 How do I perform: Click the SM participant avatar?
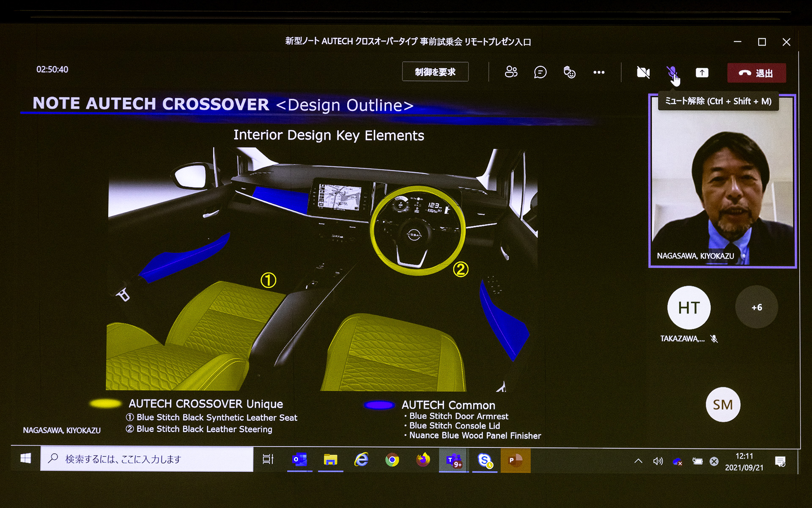tap(723, 405)
